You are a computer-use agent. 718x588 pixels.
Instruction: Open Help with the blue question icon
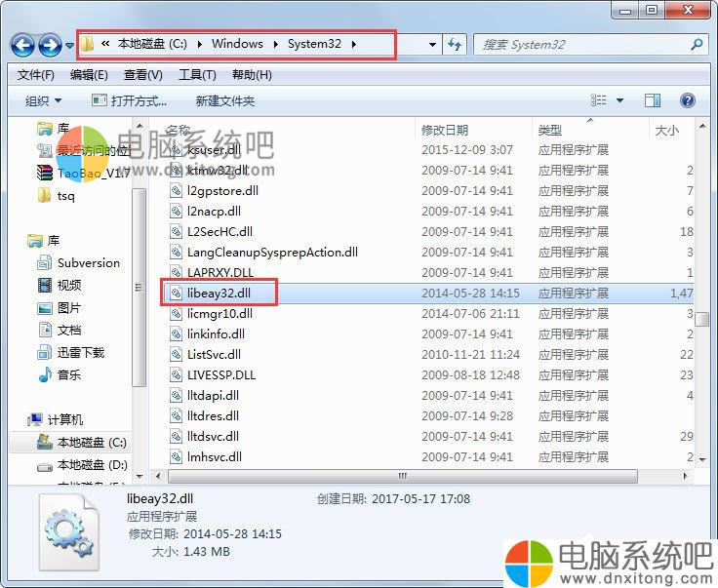688,100
